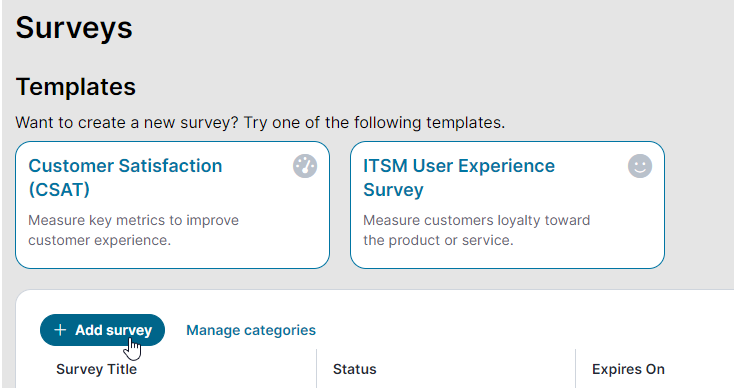Sort by the Expires On column header

(x=628, y=369)
